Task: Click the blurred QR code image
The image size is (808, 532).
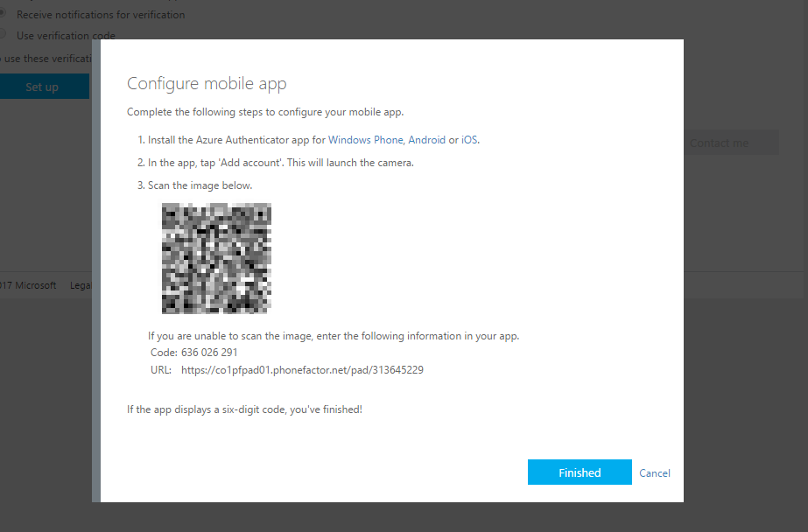Action: 216,258
